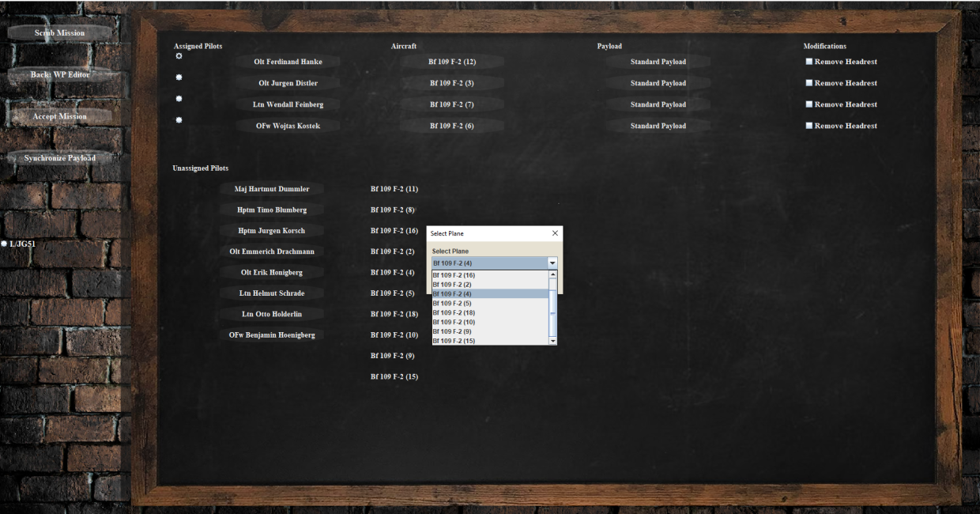The image size is (980, 514).
Task: Select Bf 109 F-2 (16) list entry
Action: 490,275
